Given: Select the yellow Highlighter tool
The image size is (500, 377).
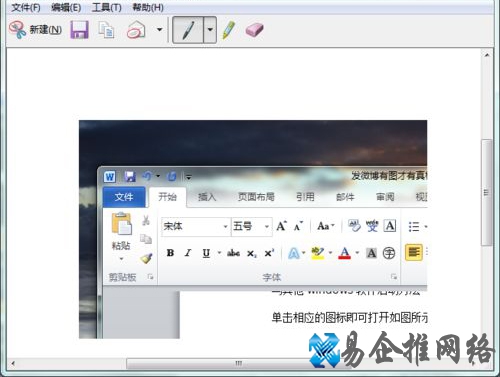Looking at the screenshot, I should (x=229, y=30).
